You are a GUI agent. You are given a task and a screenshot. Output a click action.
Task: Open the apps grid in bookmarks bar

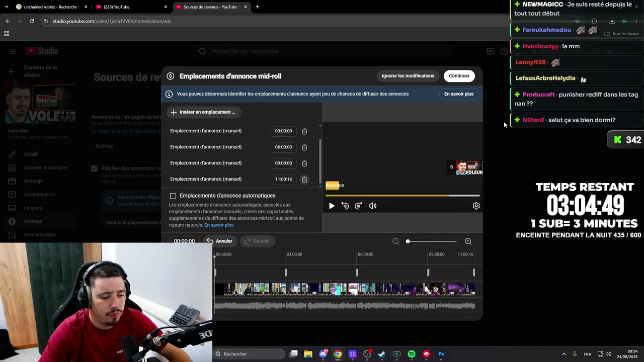pyautogui.click(x=7, y=34)
